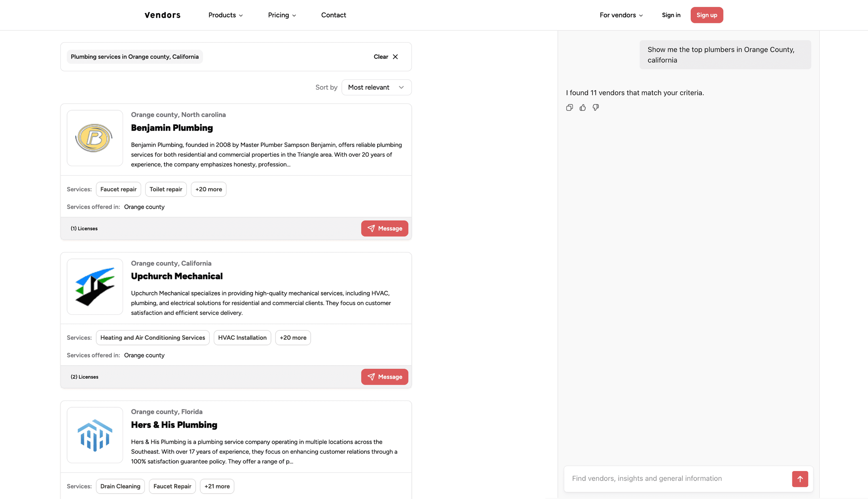The width and height of the screenshot is (868, 499).
Task: Message Upchurch Mechanical vendor
Action: pyautogui.click(x=384, y=377)
